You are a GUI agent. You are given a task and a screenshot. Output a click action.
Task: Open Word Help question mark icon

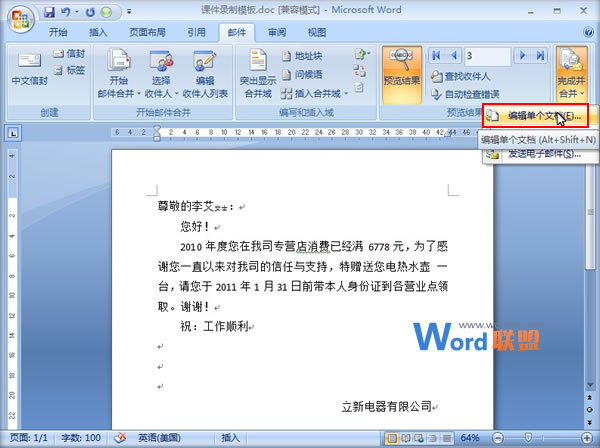tap(589, 32)
